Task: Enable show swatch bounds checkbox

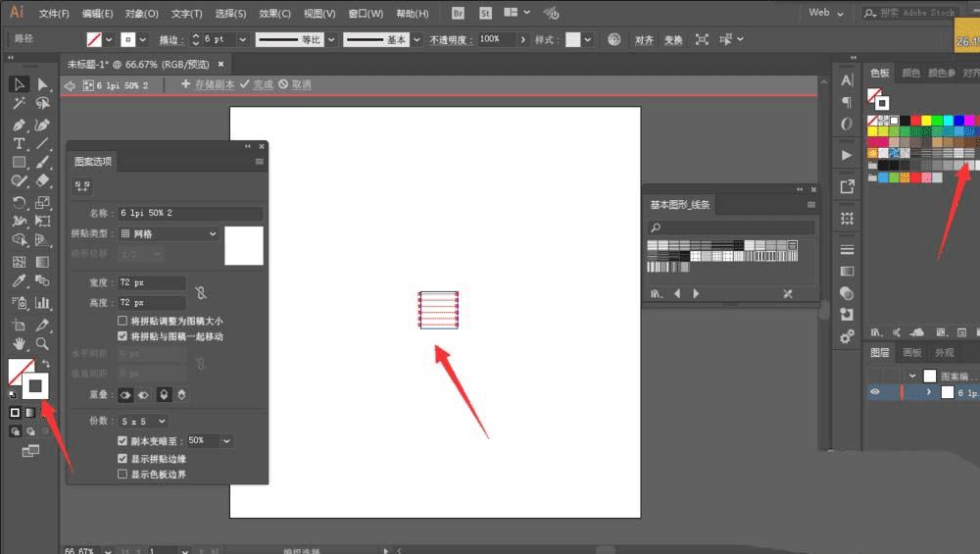Action: 122,474
